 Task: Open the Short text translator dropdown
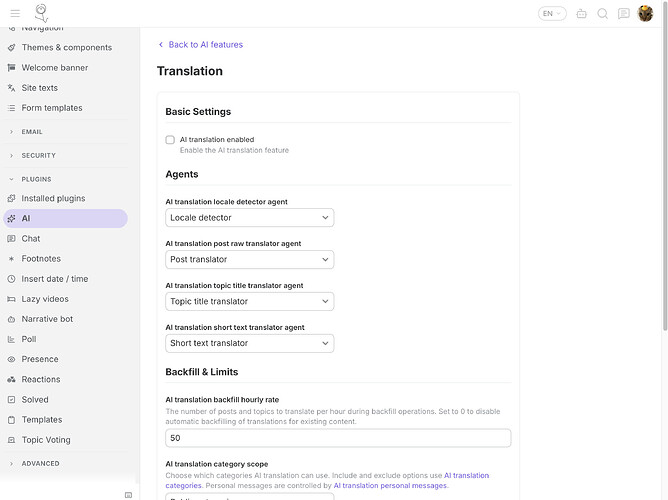[250, 343]
